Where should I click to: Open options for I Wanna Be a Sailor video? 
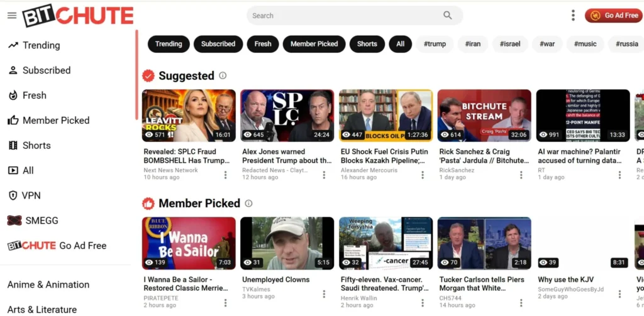(x=226, y=303)
